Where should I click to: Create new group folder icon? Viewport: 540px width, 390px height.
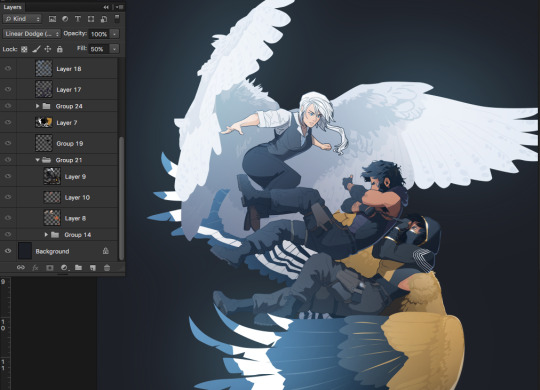tap(79, 268)
